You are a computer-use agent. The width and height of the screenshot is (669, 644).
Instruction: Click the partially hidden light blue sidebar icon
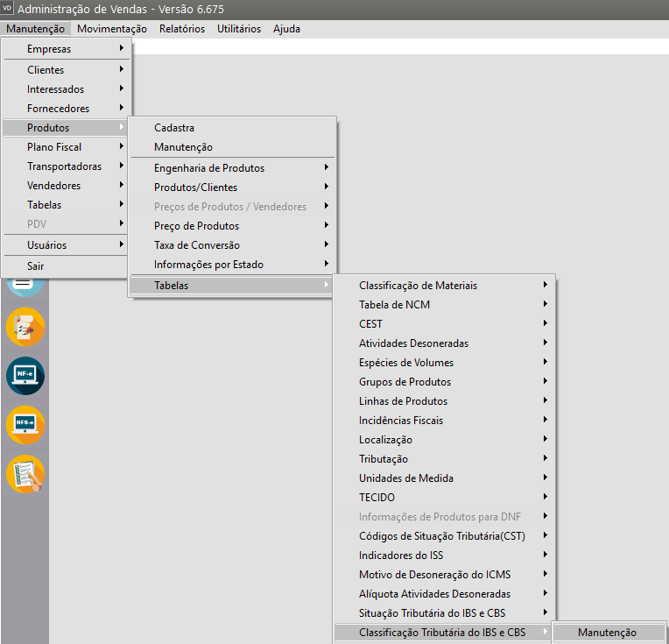(25, 286)
